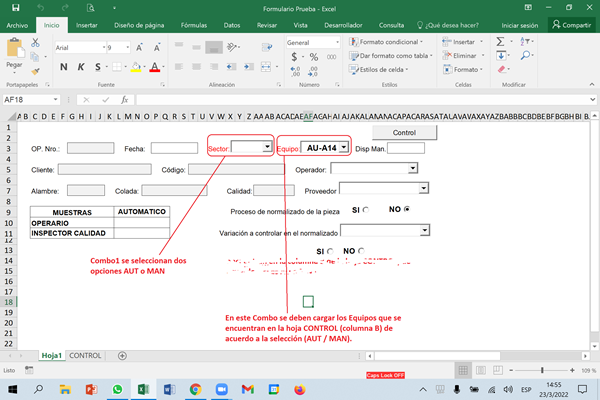The image size is (600, 400).
Task: Open the Fórmulas ribbon tab
Action: (x=194, y=23)
